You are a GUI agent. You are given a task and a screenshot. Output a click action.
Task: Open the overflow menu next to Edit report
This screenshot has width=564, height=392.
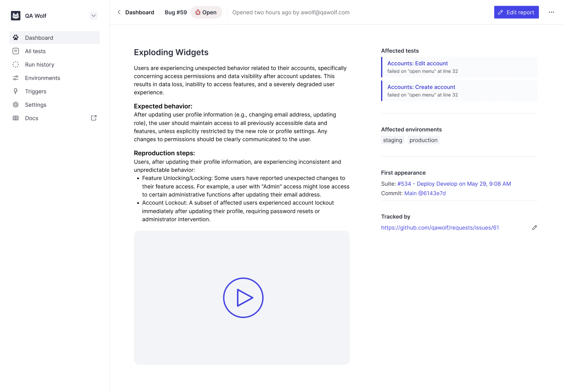click(x=551, y=12)
